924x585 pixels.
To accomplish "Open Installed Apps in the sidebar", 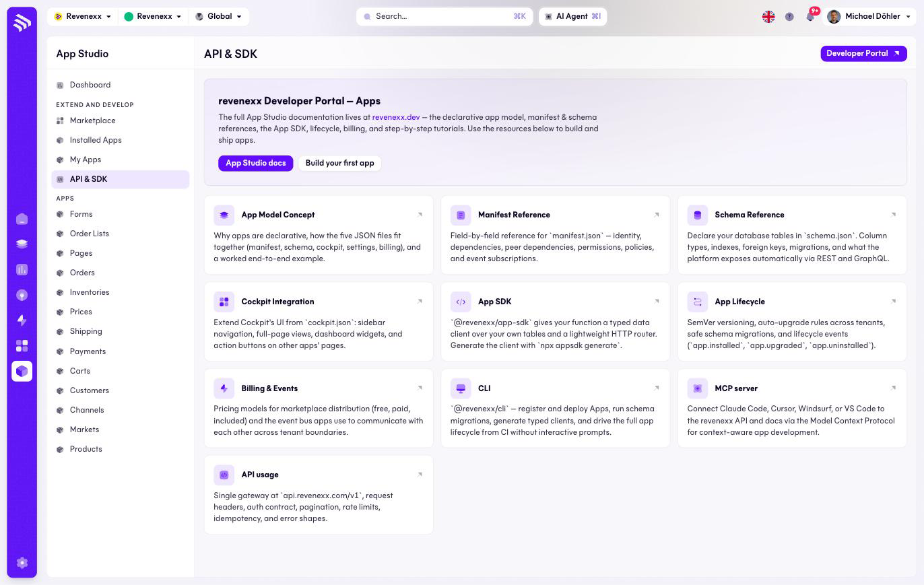I will click(120, 140).
